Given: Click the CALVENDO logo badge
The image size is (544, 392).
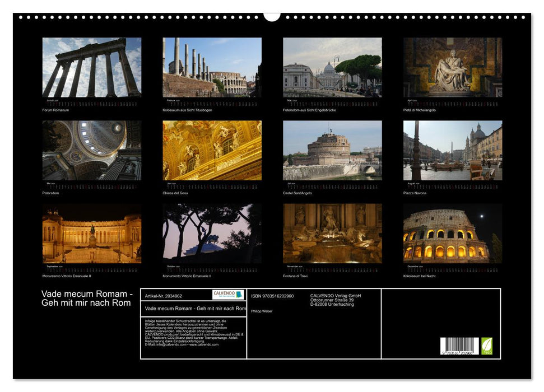Looking at the screenshot, I should [228, 295].
